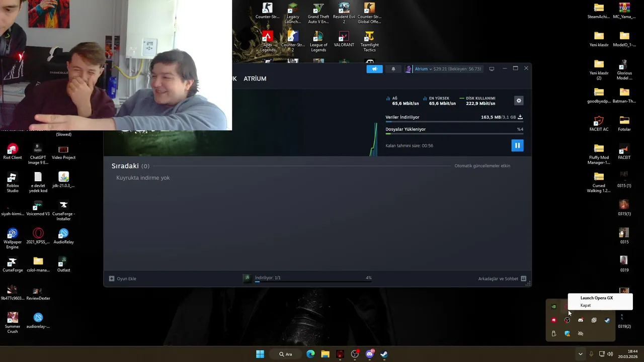This screenshot has width=644, height=362.
Task: Click the Ara search box on taskbar
Action: point(286,354)
